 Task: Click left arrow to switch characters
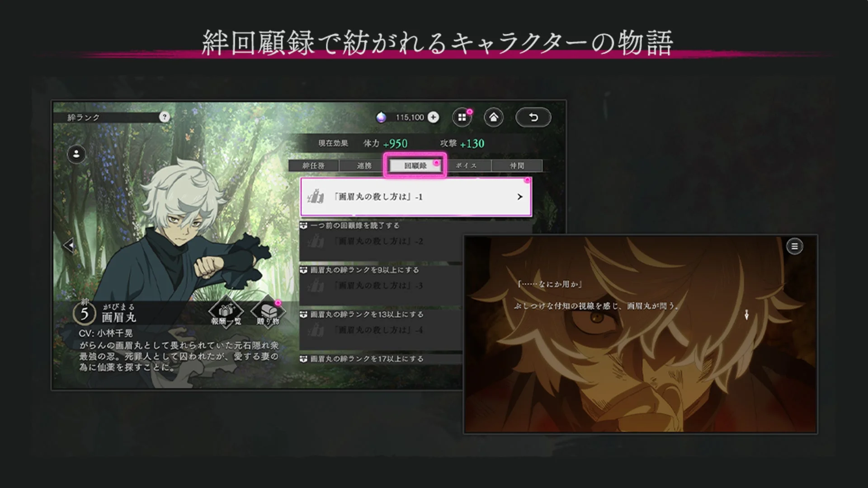click(x=69, y=246)
